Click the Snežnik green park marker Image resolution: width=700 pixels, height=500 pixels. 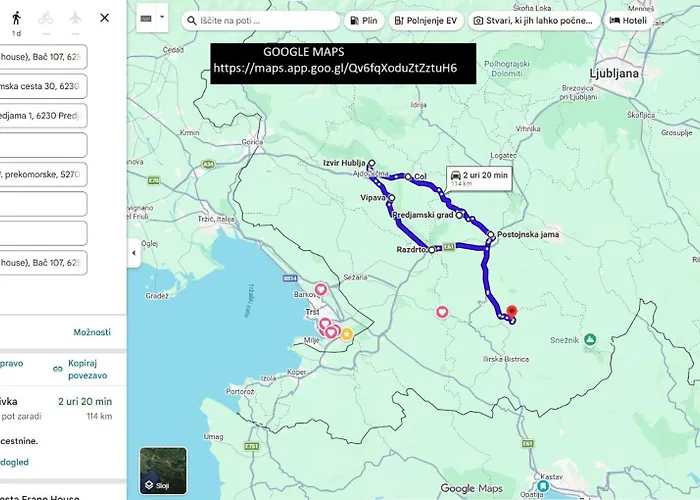point(590,340)
